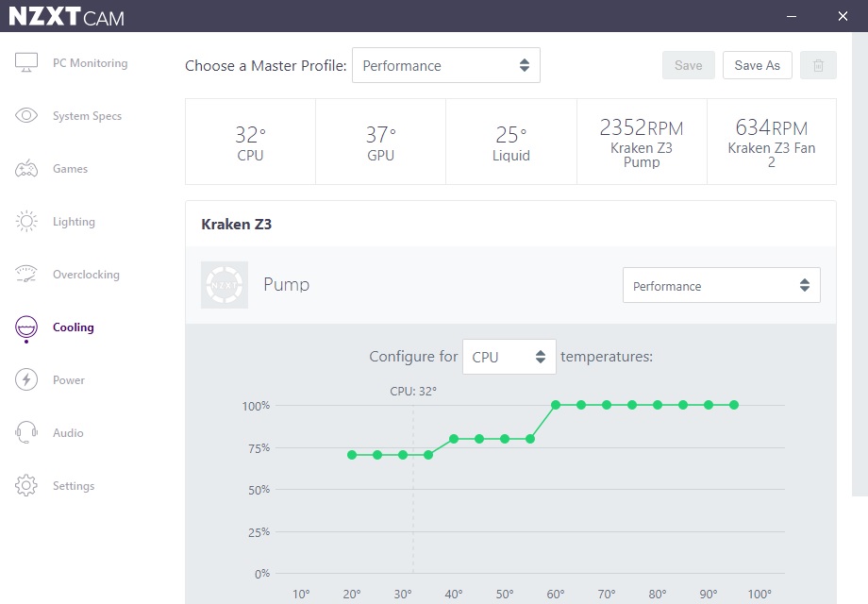Screen dimensions: 868x604
Task: Click the Overclocking gauge icon
Action: coord(26,274)
